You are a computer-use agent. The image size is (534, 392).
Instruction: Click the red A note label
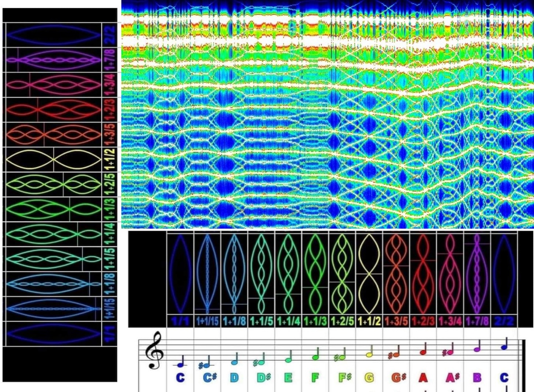click(x=423, y=378)
